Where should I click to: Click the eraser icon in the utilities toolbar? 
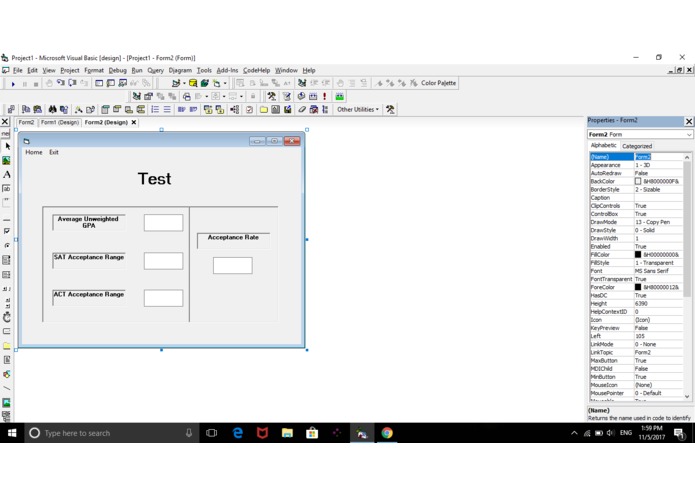pyautogui.click(x=302, y=109)
